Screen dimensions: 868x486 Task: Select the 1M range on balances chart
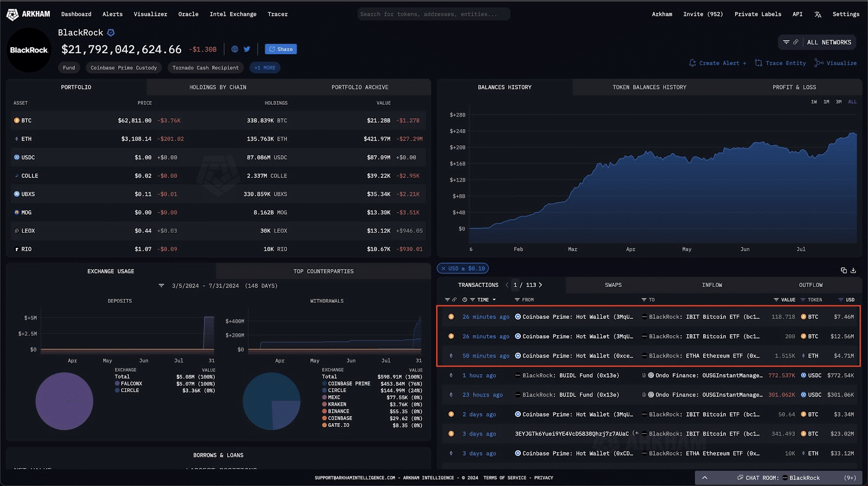pyautogui.click(x=826, y=102)
